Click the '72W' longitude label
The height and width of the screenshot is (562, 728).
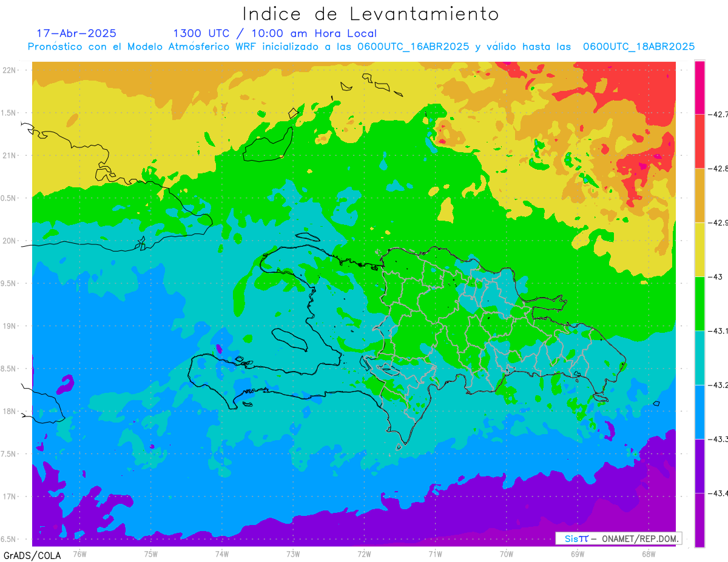click(364, 554)
